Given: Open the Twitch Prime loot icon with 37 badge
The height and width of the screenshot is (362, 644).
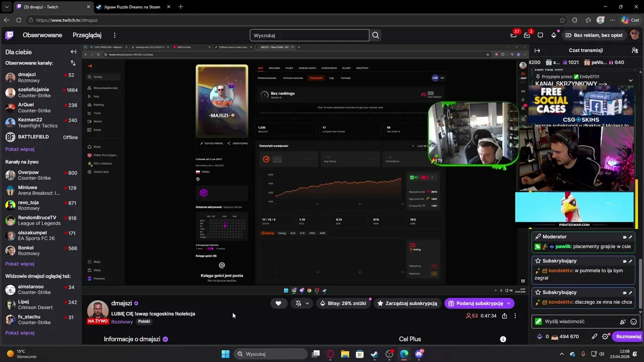Looking at the screenshot, I should point(514,35).
